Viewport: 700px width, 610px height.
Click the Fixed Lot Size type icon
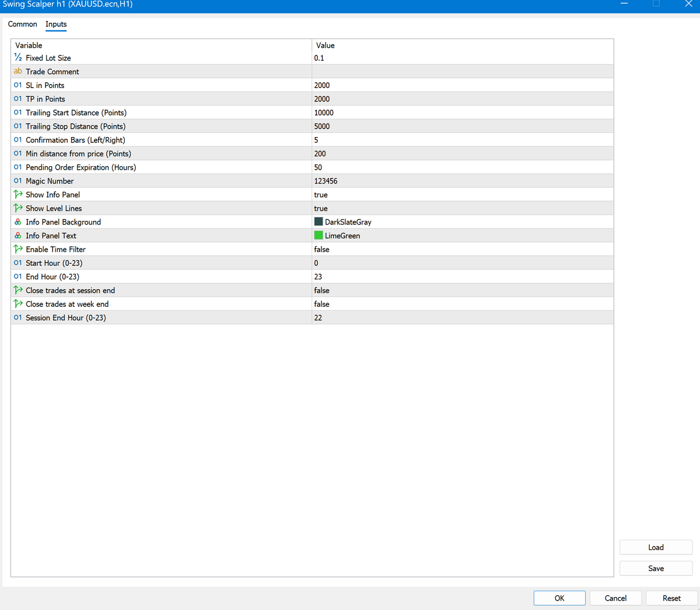tap(18, 58)
